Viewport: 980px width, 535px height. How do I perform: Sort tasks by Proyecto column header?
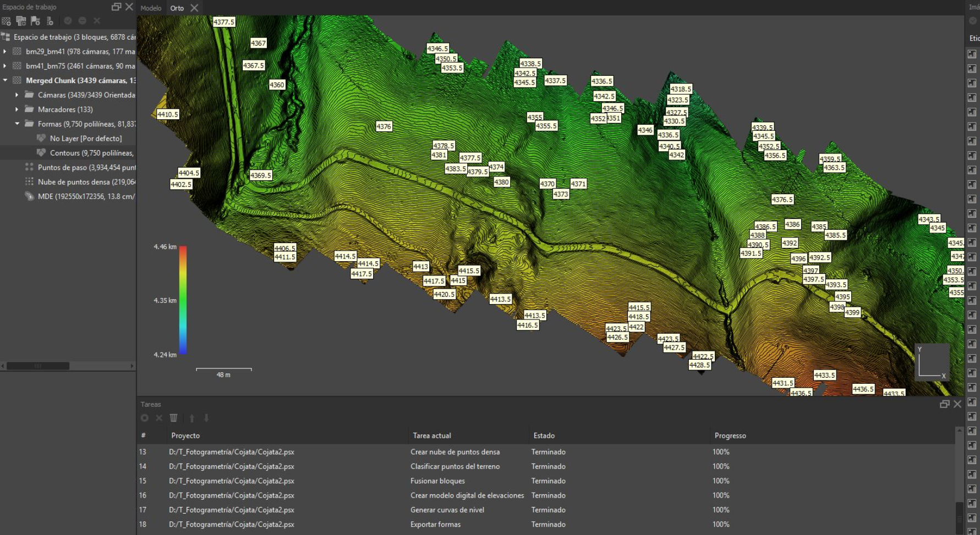point(185,435)
